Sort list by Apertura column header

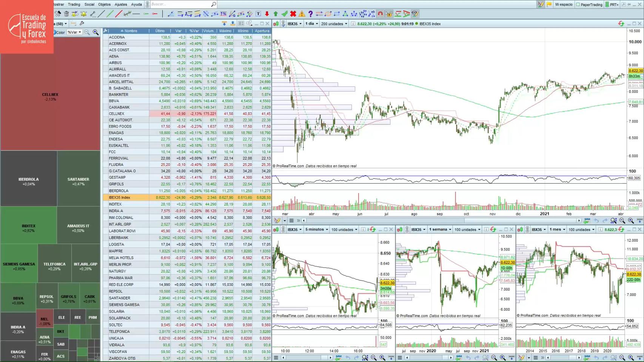(262, 31)
